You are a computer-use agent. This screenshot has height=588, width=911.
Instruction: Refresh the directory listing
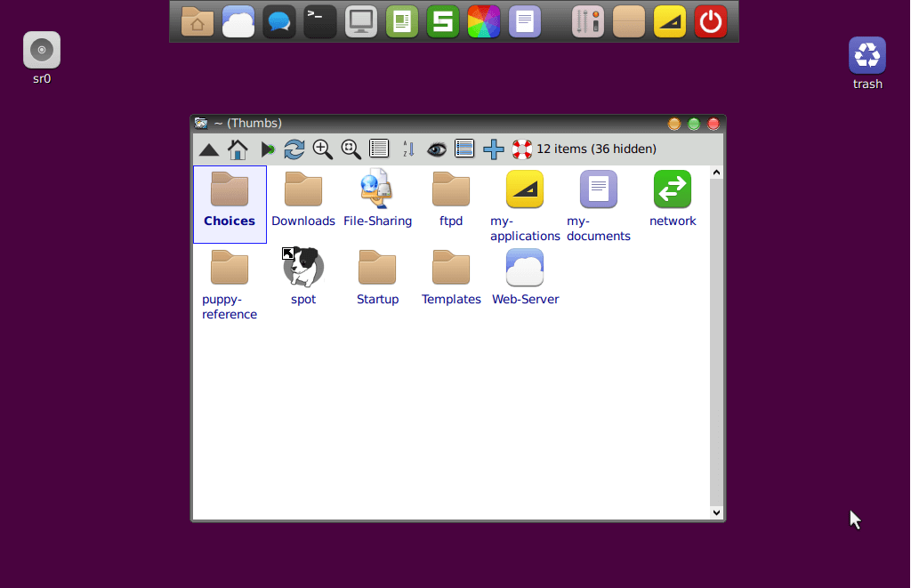coord(294,149)
